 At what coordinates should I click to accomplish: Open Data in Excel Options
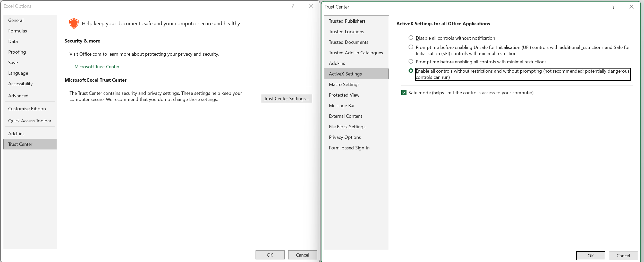pyautogui.click(x=30, y=41)
